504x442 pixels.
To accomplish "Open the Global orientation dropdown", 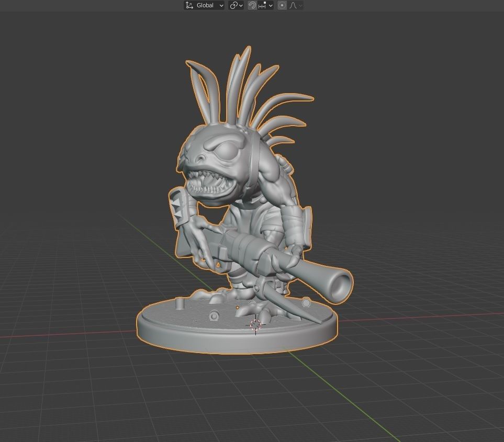I will [209, 5].
